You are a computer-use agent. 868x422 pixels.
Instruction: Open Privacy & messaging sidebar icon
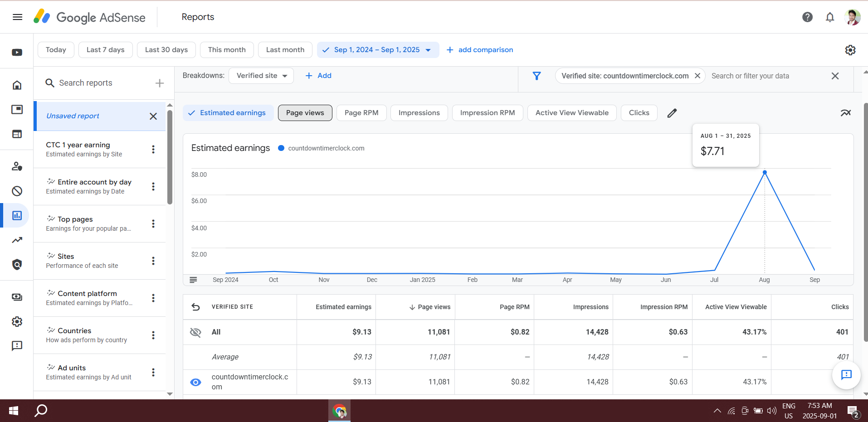pos(17,166)
